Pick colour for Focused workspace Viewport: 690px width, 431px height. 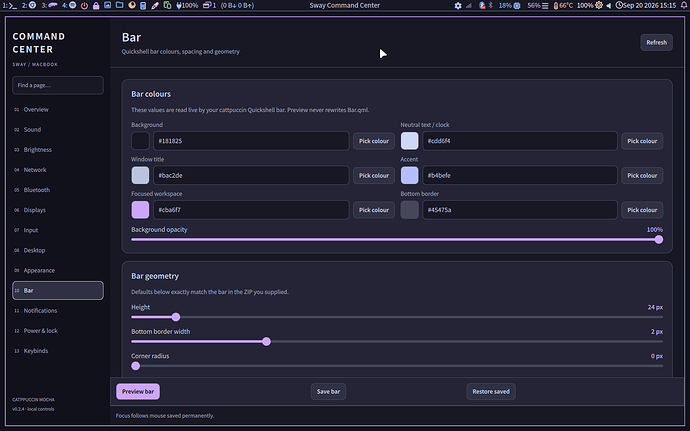pos(374,210)
